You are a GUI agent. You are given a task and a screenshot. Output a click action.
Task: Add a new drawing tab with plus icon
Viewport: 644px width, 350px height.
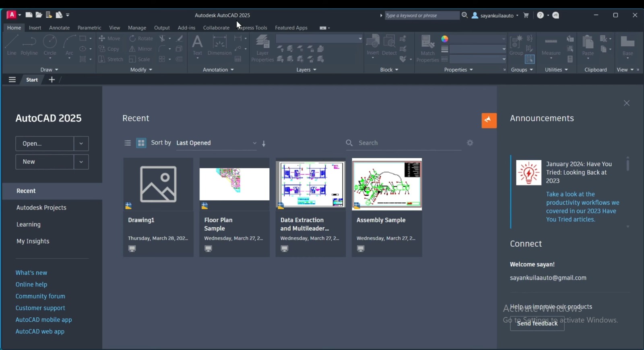tap(52, 80)
